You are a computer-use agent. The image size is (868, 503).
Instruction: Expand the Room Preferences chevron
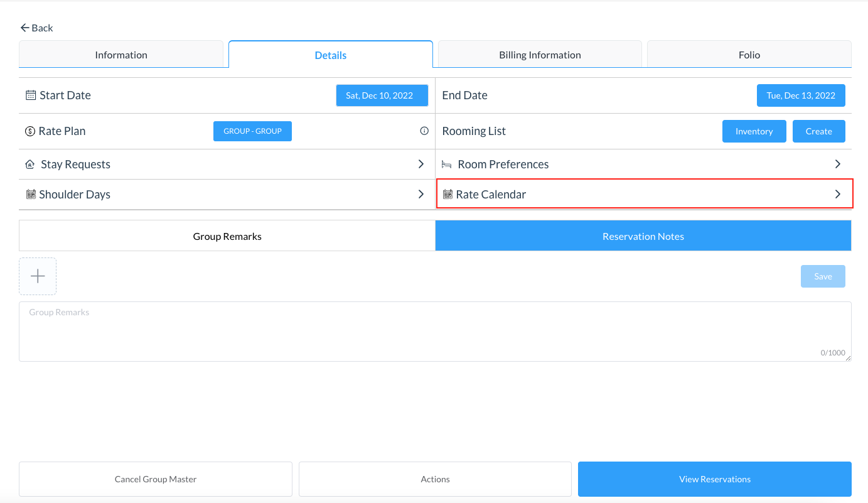[837, 164]
